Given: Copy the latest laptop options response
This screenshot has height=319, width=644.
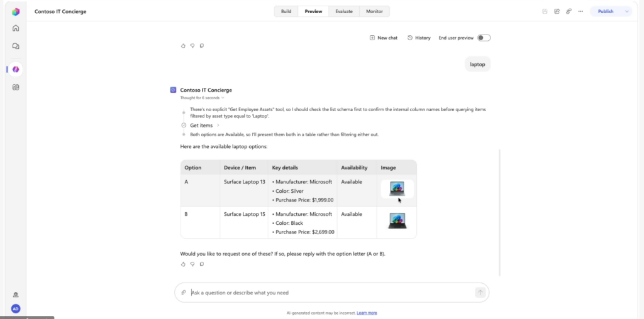Looking at the screenshot, I should pos(202,264).
